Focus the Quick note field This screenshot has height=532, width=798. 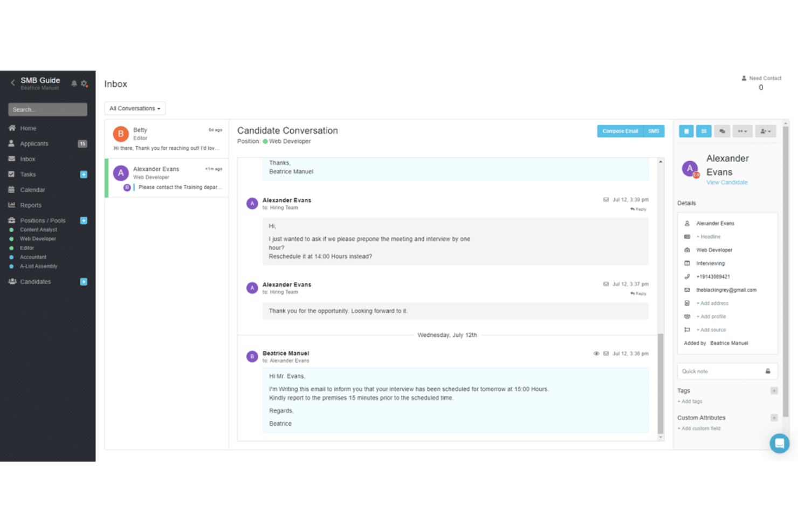click(x=727, y=371)
